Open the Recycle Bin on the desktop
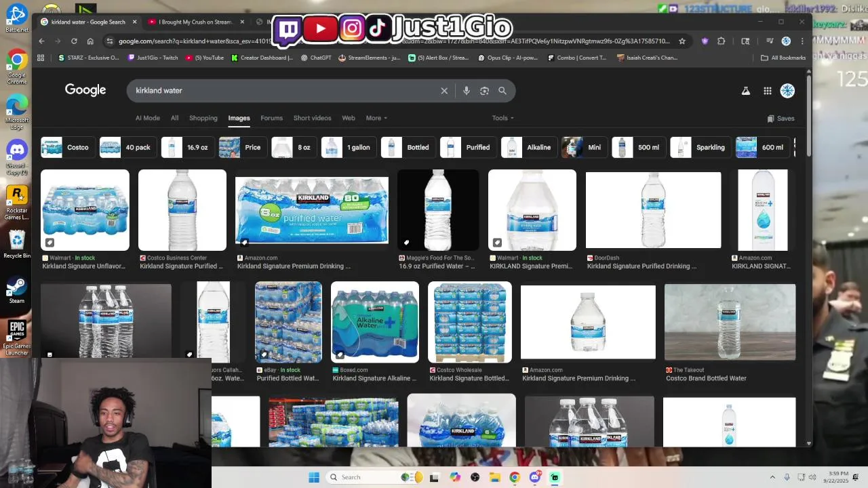Screen dimensions: 868x488 pyautogui.click(x=17, y=245)
